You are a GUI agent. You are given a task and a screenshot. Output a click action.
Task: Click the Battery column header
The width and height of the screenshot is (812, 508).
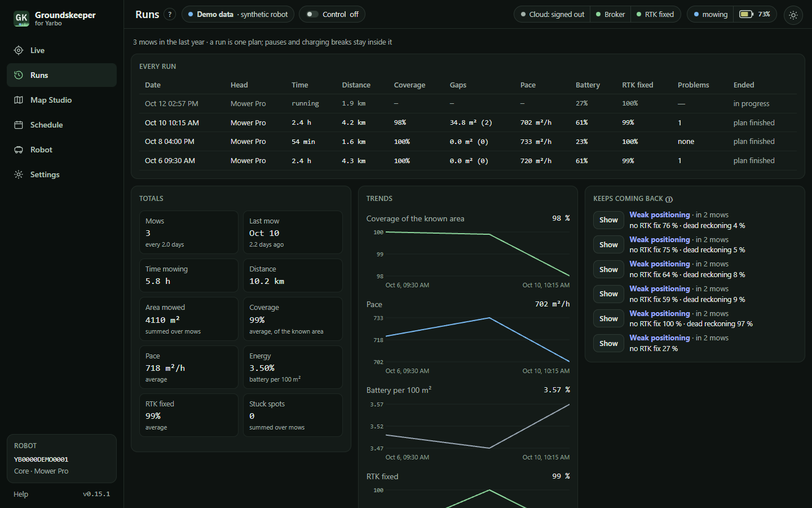point(588,85)
